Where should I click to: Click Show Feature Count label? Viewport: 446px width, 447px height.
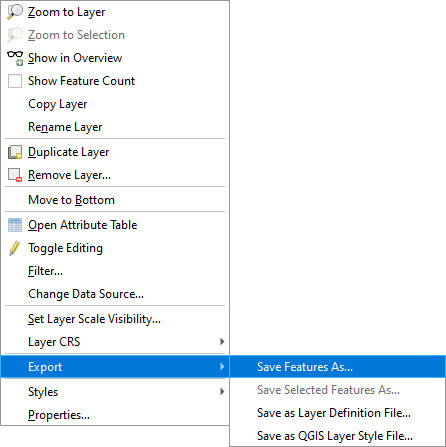81,81
